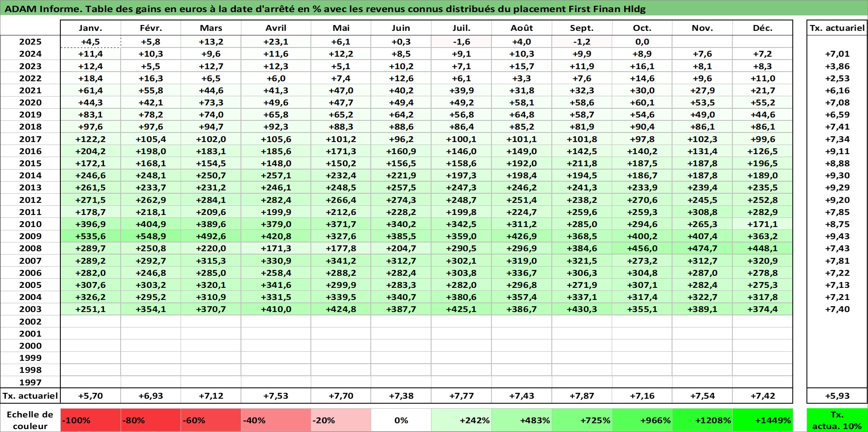This screenshot has width=868, height=432.
Task: Click the +7,42 bottom rate under Déc.
Action: pyautogui.click(x=762, y=396)
